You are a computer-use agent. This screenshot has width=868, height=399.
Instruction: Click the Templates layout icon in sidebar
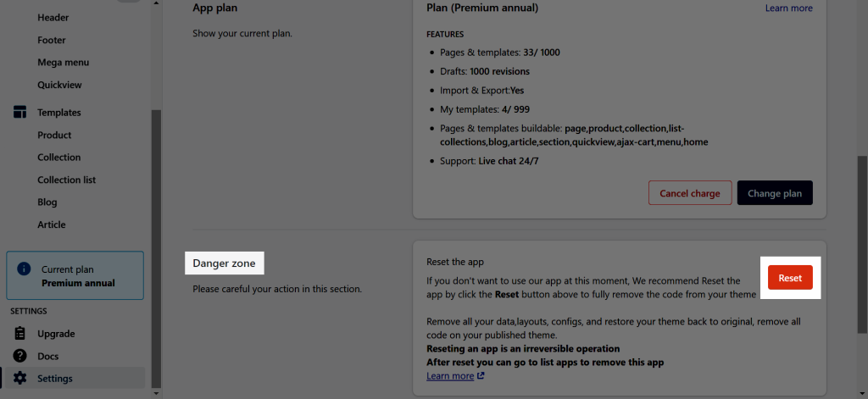(x=20, y=113)
